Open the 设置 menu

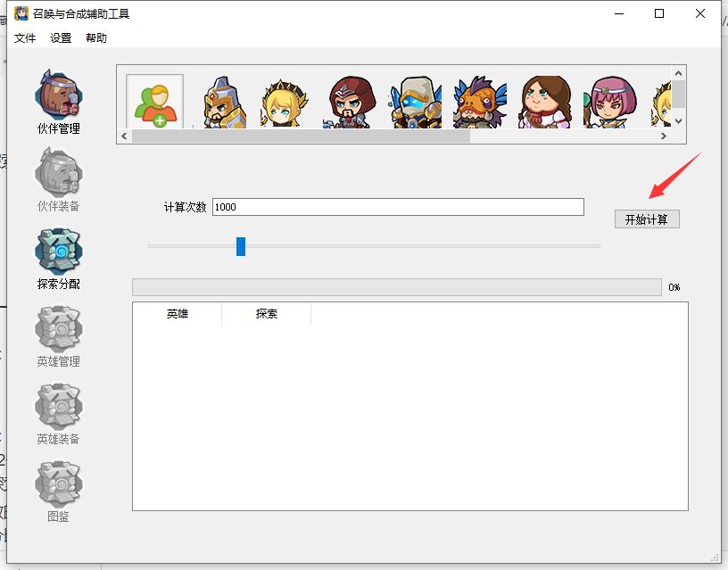pos(61,38)
